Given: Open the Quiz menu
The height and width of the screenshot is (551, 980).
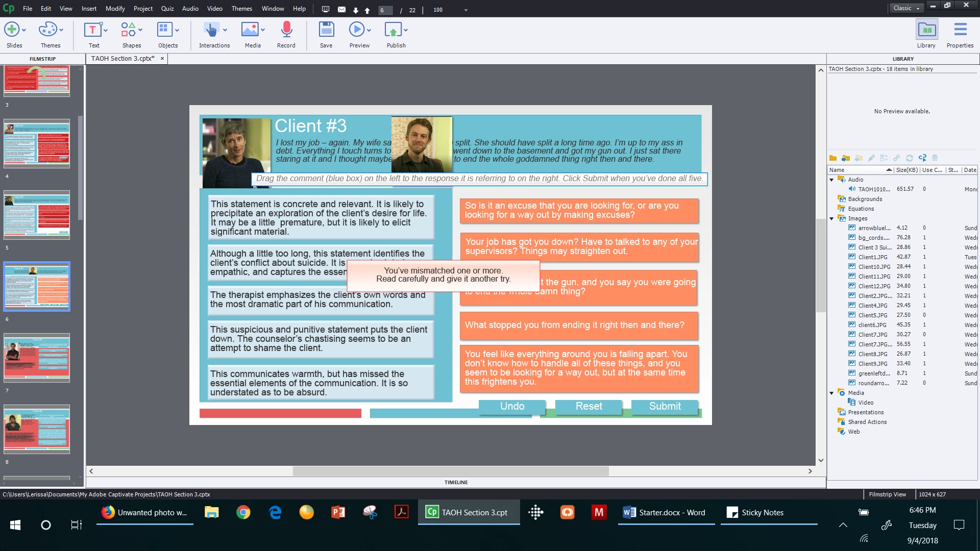Looking at the screenshot, I should pyautogui.click(x=167, y=9).
